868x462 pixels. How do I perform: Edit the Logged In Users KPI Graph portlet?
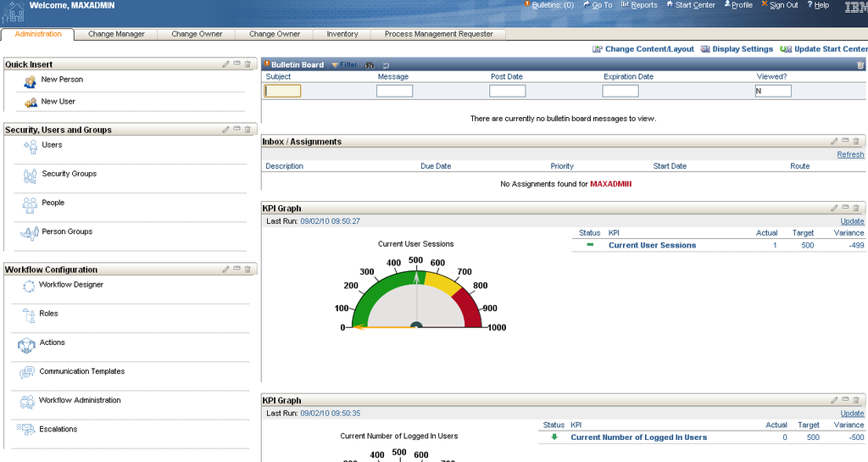(x=834, y=400)
